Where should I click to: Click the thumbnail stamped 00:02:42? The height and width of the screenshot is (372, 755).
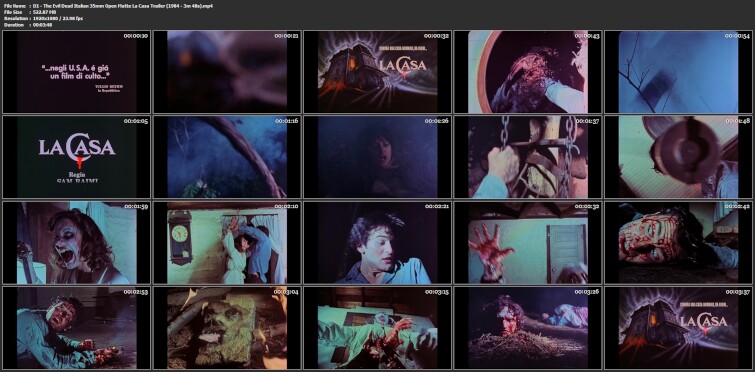click(x=678, y=243)
